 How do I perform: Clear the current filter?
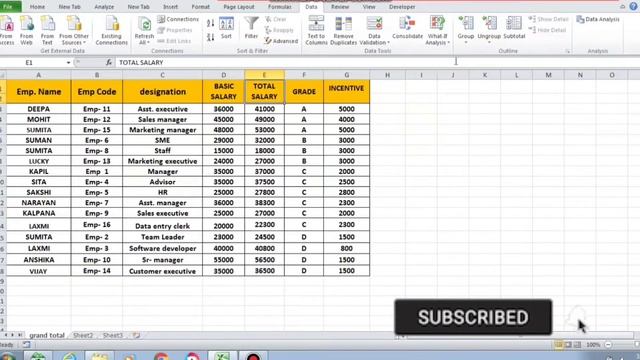(x=276, y=19)
